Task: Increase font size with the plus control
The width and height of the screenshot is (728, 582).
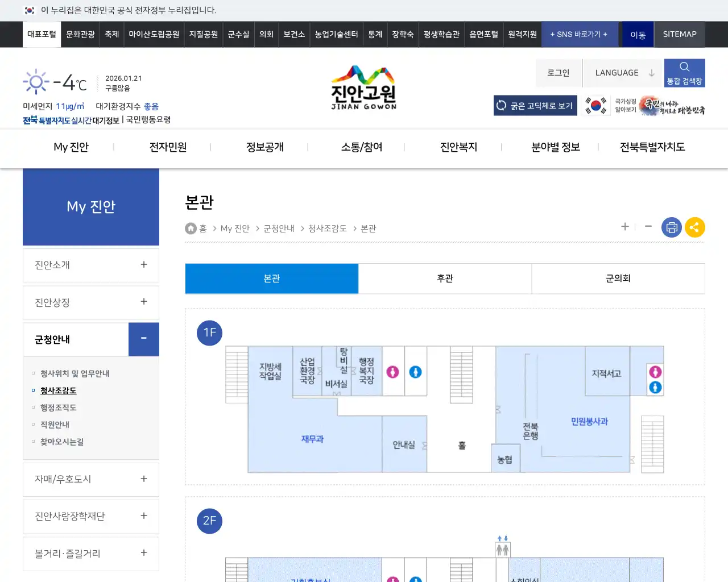Action: pyautogui.click(x=624, y=227)
